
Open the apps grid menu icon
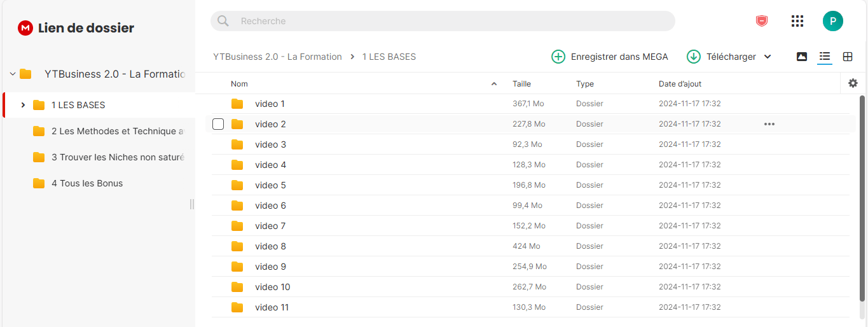click(797, 21)
